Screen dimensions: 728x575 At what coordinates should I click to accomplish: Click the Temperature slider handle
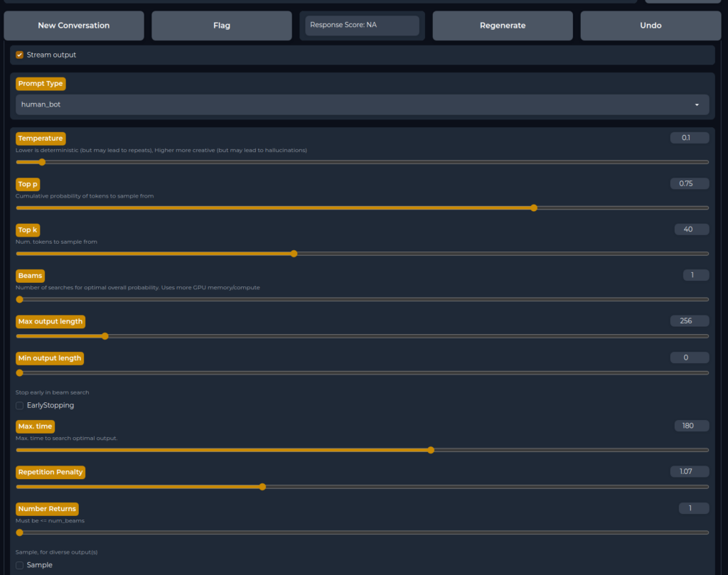[x=41, y=162]
